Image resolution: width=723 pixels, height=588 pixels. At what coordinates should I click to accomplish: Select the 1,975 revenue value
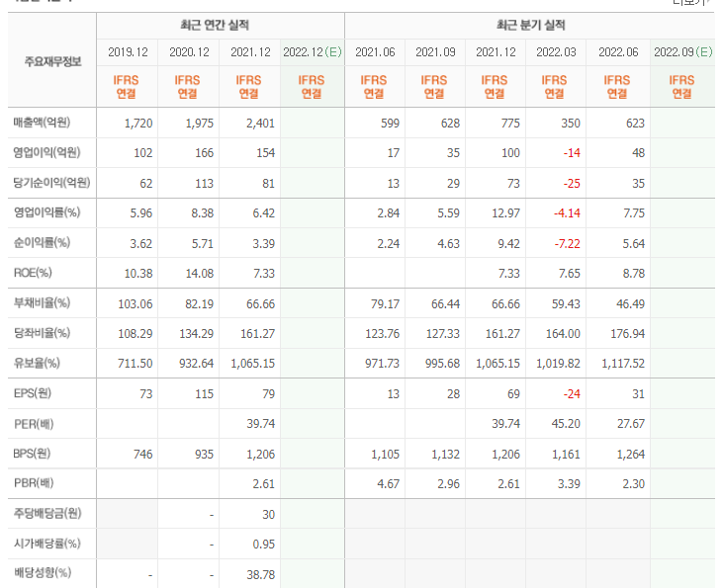tap(199, 124)
